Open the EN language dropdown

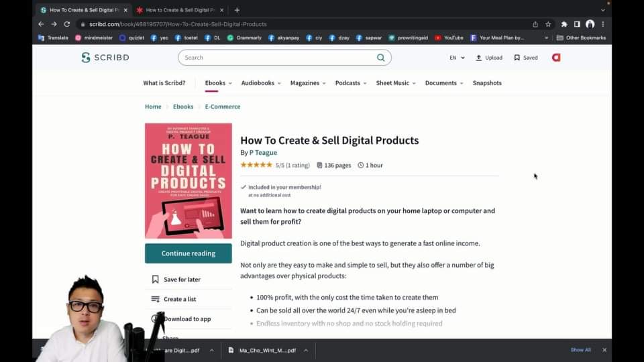pyautogui.click(x=457, y=58)
